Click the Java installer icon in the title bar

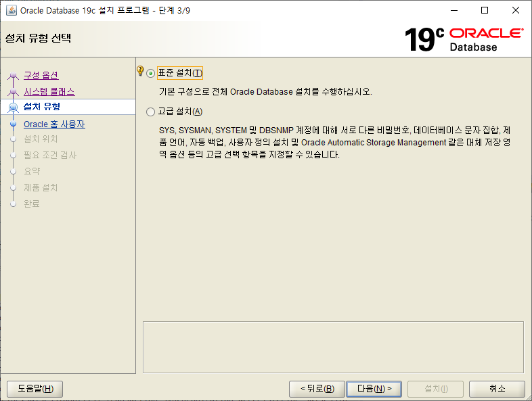[12, 10]
